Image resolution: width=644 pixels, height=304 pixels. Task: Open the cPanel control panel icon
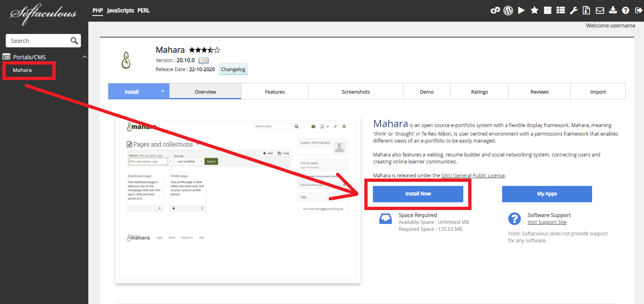click(x=495, y=11)
